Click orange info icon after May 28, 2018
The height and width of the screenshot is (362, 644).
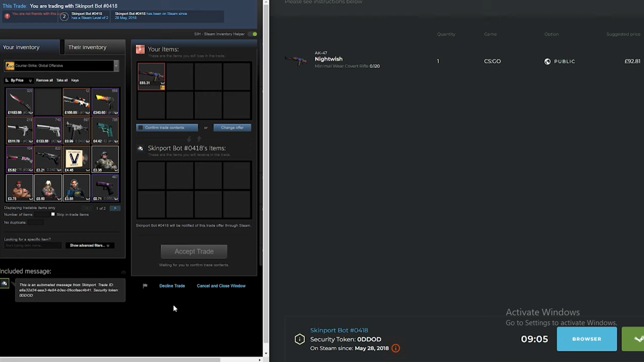pos(396,348)
